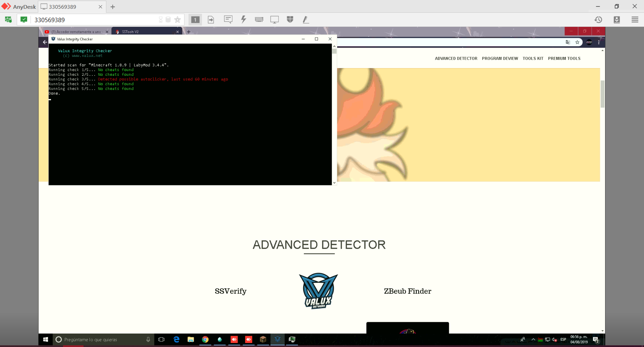Expand hidden icons in the system tray
Image resolution: width=644 pixels, height=347 pixels.
pyautogui.click(x=534, y=339)
